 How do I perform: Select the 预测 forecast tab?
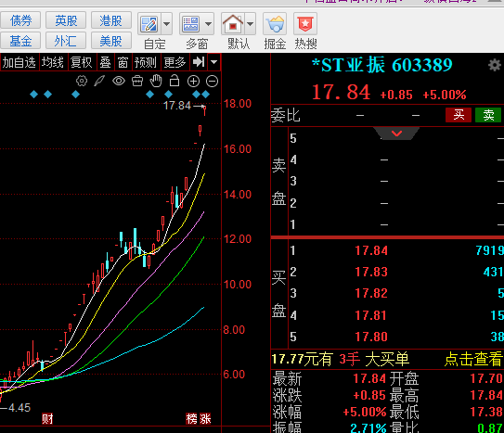click(x=146, y=62)
